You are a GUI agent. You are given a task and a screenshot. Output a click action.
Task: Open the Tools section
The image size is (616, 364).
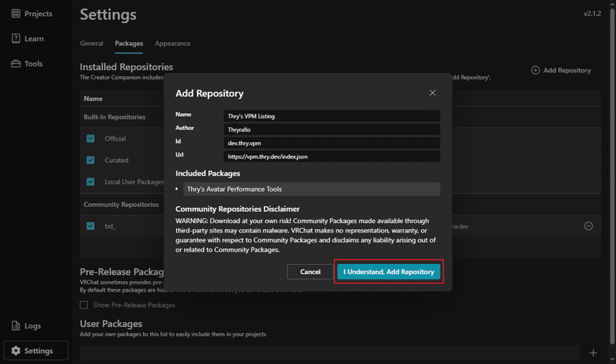tap(27, 64)
